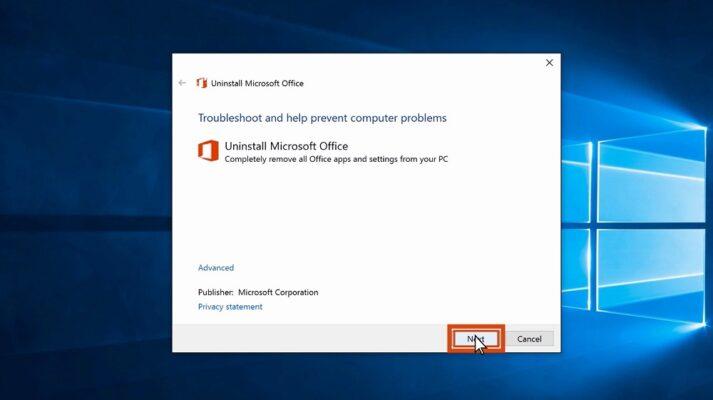Close the Uninstall Microsoft Office dialog
This screenshot has height=400, width=713.
[549, 63]
